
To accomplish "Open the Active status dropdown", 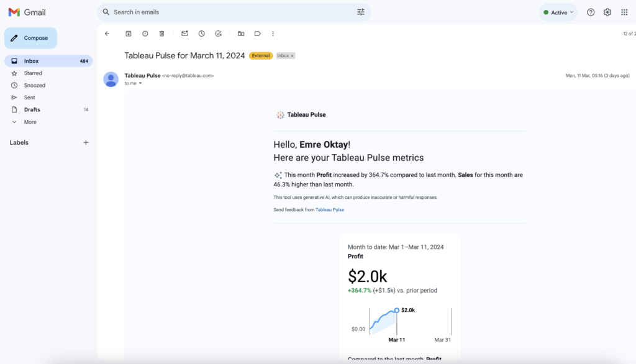I will [x=558, y=12].
